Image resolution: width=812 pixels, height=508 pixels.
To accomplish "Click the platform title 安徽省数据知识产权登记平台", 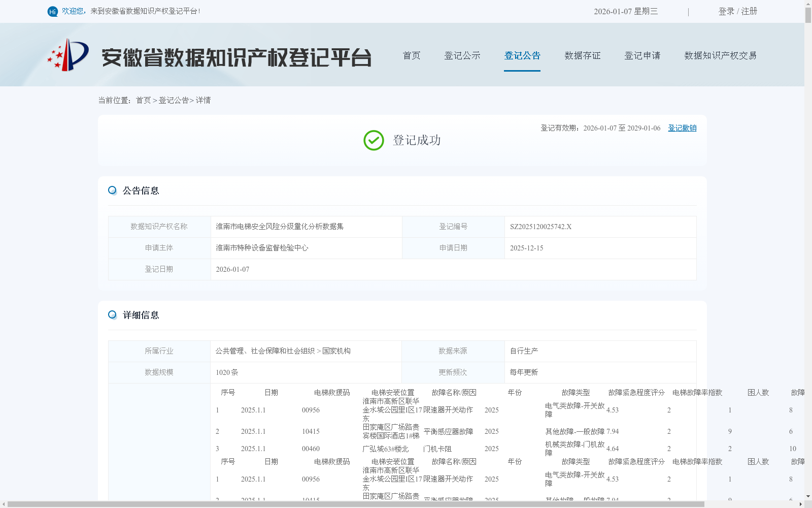I will pyautogui.click(x=236, y=57).
